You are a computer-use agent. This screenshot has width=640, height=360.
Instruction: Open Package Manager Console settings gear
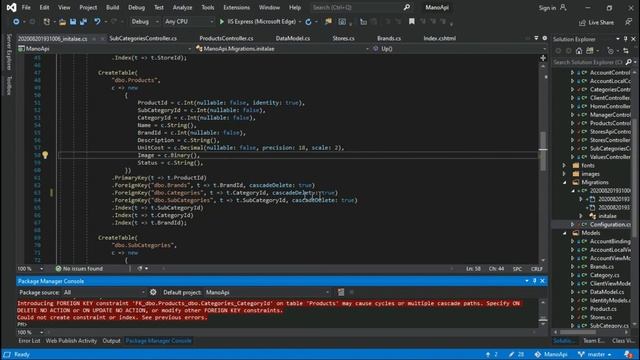pyautogui.click(x=153, y=292)
